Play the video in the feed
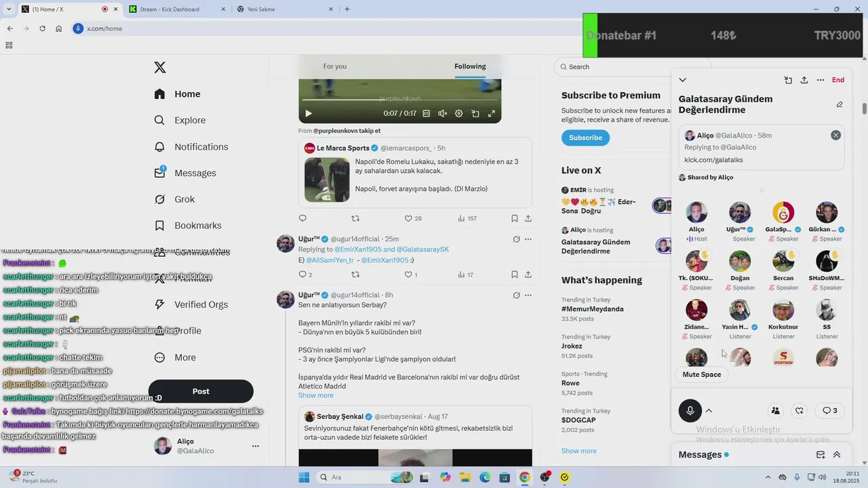 (x=309, y=114)
